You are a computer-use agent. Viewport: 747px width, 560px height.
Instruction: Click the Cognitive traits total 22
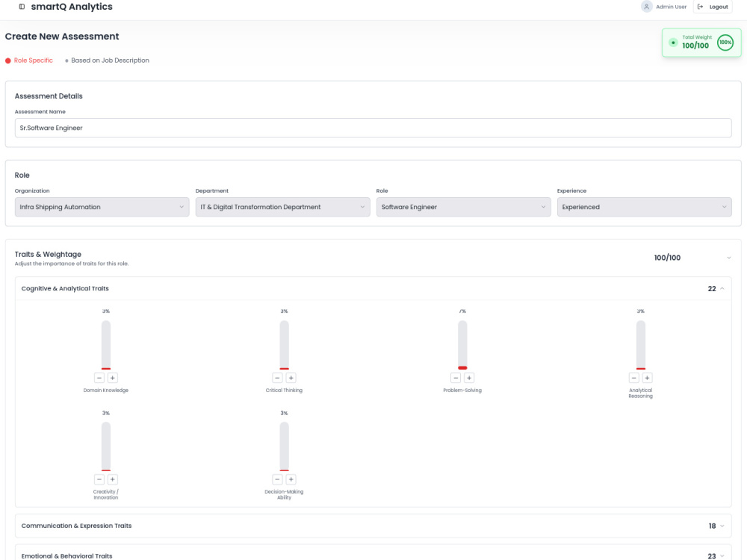(712, 288)
